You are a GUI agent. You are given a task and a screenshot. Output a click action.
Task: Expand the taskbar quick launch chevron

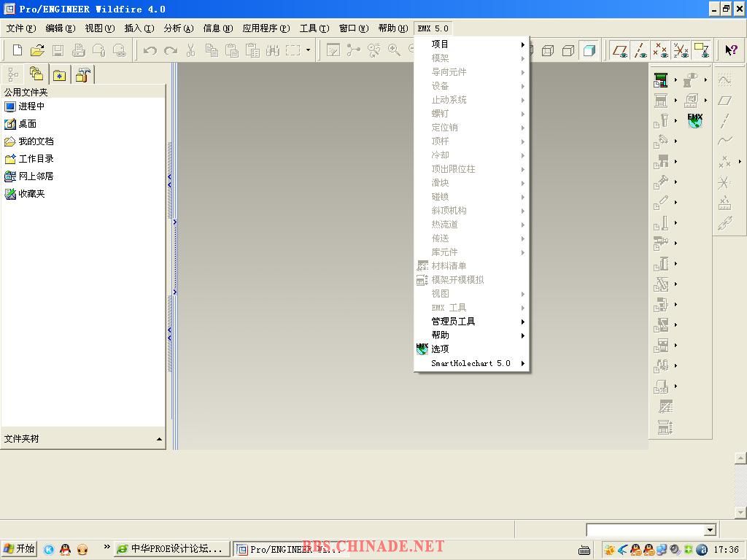pos(107,547)
